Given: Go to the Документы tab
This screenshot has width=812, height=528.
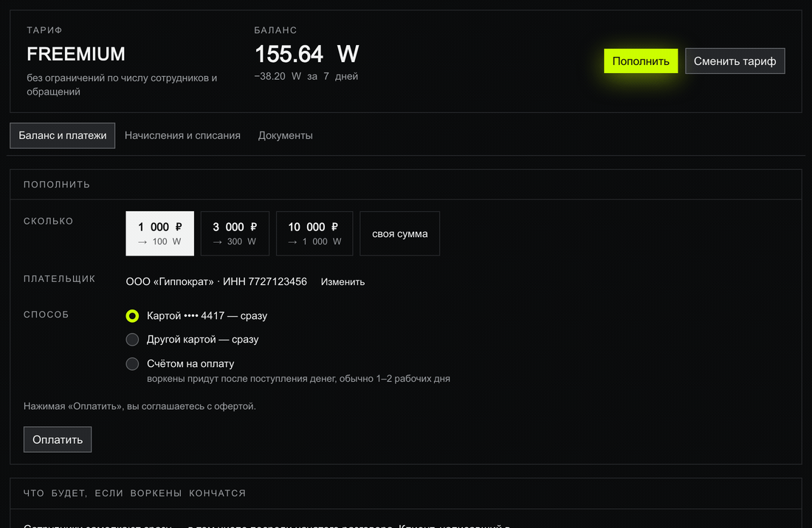Looking at the screenshot, I should [286, 135].
